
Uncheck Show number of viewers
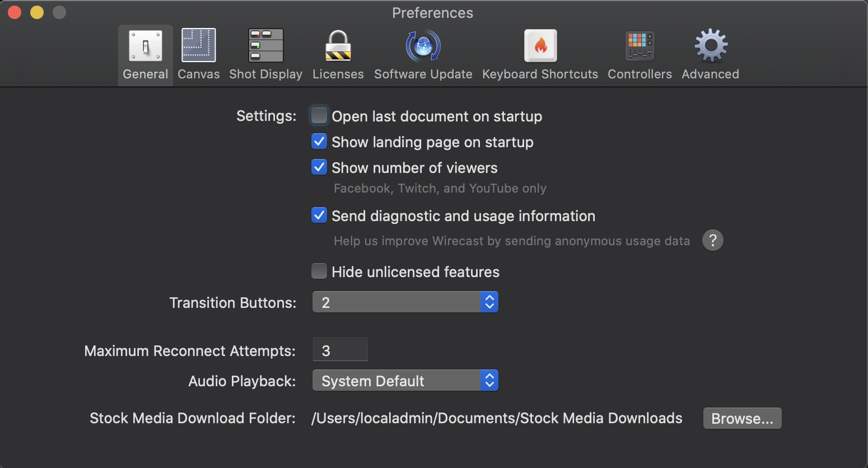(x=319, y=167)
